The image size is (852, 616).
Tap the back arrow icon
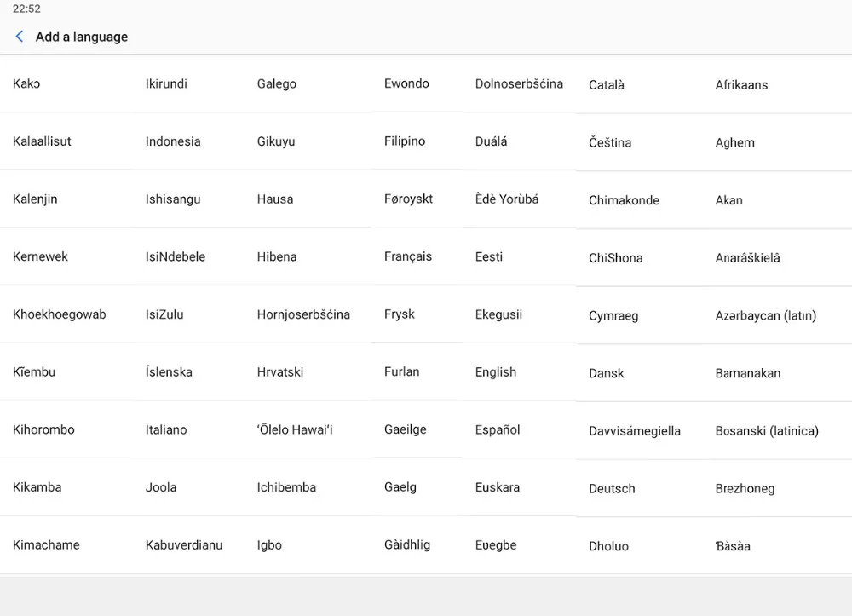[20, 37]
